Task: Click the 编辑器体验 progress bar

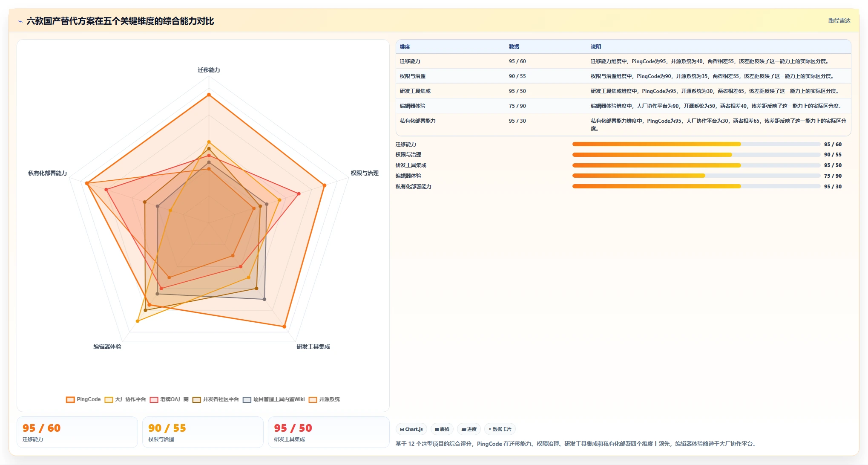Action: point(696,176)
